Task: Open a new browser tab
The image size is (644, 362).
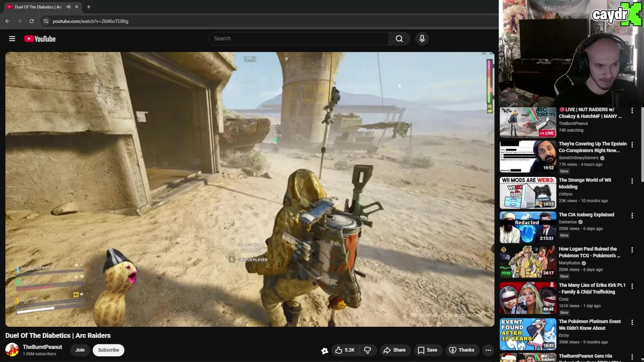Action: tap(89, 7)
